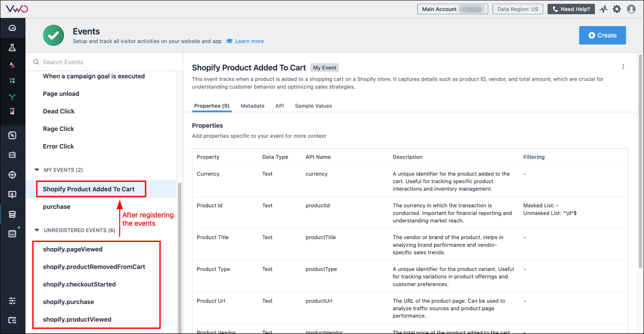Image resolution: width=644 pixels, height=334 pixels.
Task: Select When a campaign goal is executed
Action: (94, 76)
